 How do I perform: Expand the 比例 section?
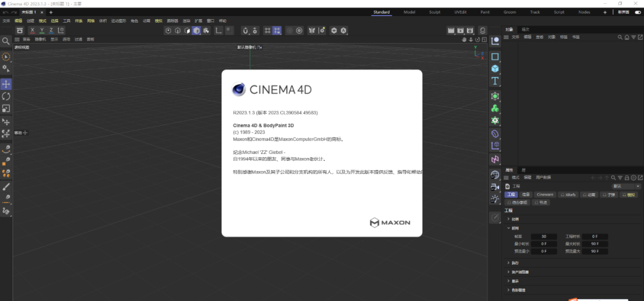[x=509, y=219]
